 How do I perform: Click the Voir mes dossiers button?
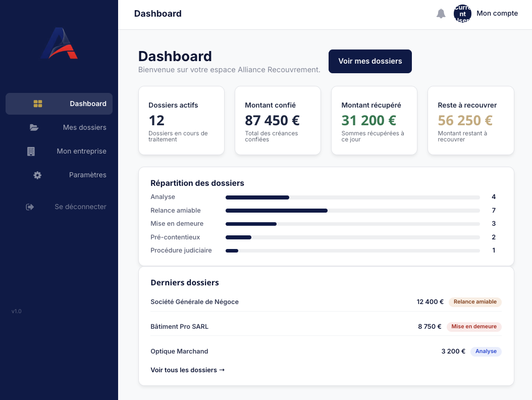370,61
